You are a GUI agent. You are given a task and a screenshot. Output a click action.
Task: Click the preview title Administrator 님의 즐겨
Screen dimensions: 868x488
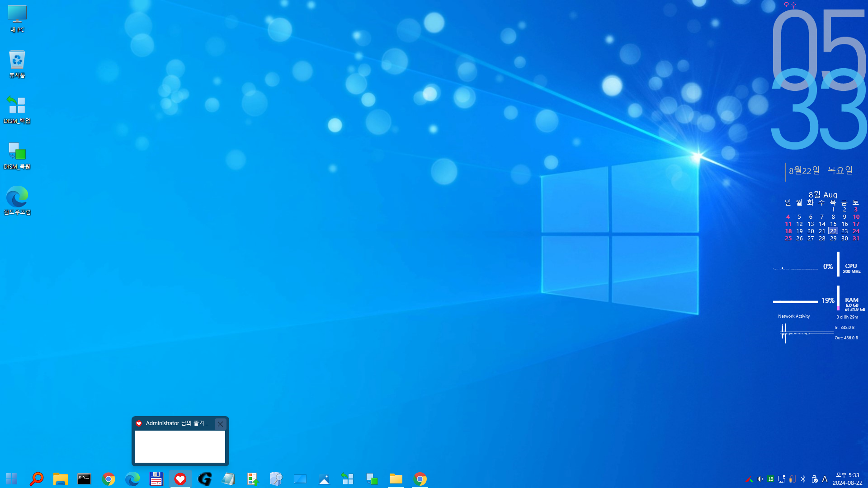[x=177, y=423]
